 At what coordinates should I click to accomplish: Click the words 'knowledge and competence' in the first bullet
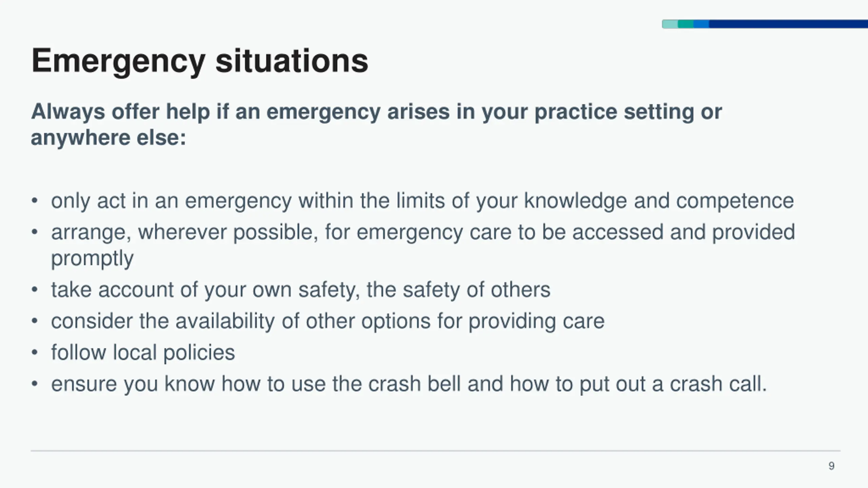point(659,201)
